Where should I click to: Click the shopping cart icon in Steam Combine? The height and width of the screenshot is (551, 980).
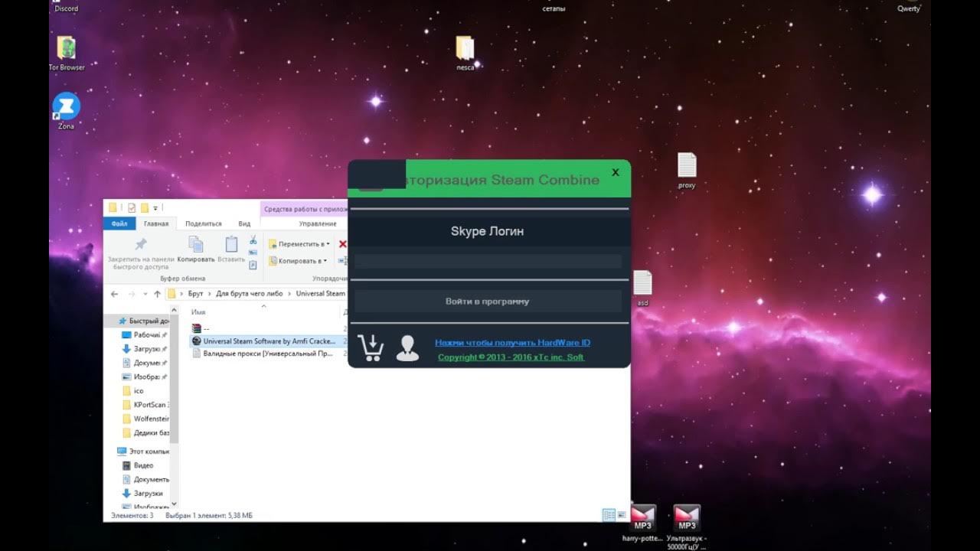(x=371, y=348)
